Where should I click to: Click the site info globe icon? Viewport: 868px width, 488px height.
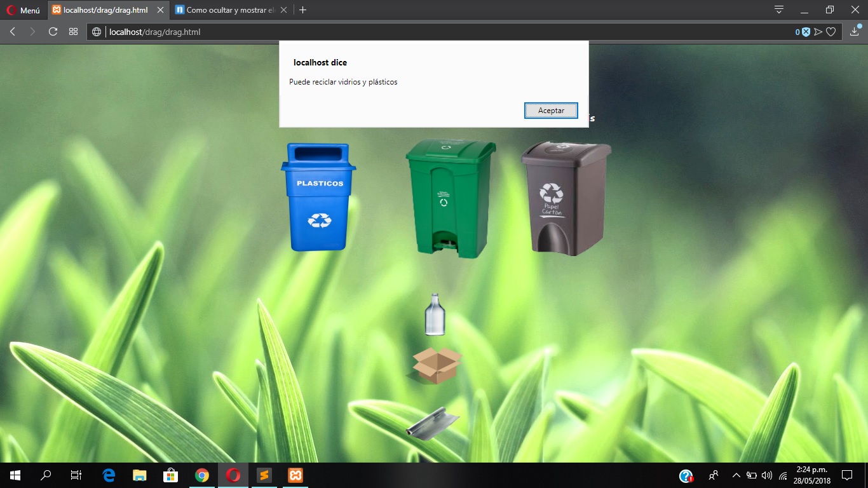(x=97, y=32)
